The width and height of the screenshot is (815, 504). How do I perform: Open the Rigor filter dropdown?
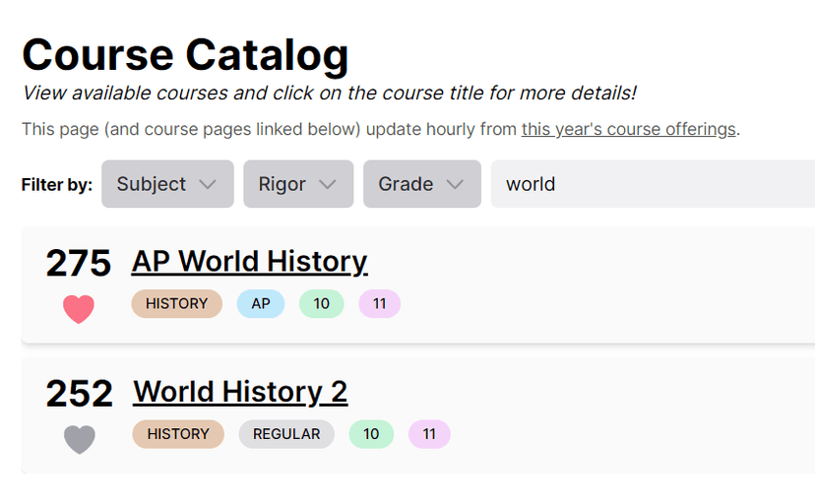[297, 184]
